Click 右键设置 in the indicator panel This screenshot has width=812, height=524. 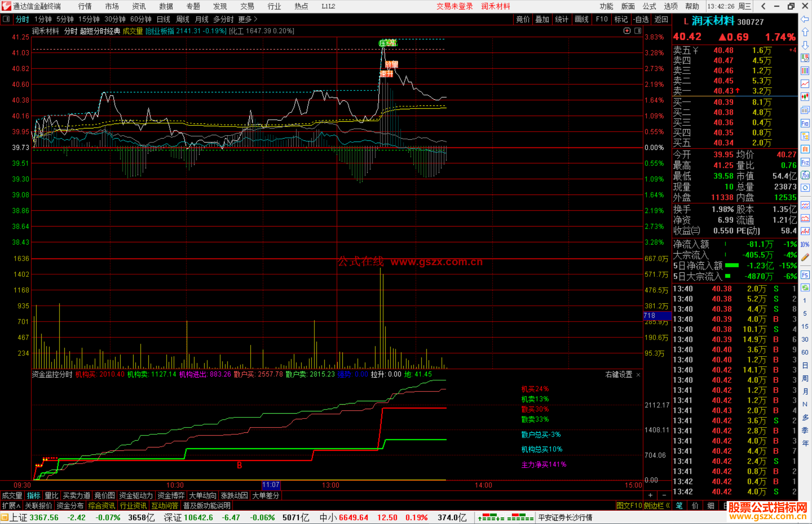(619, 375)
